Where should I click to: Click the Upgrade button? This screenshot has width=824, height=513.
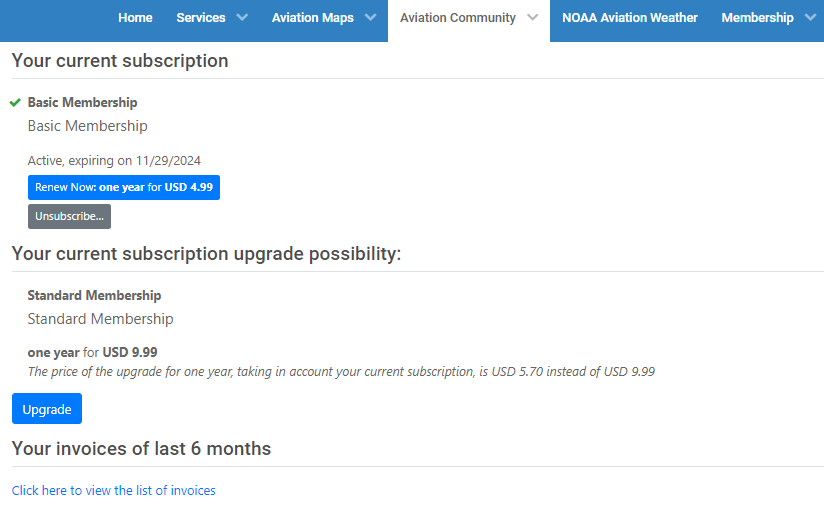click(47, 409)
